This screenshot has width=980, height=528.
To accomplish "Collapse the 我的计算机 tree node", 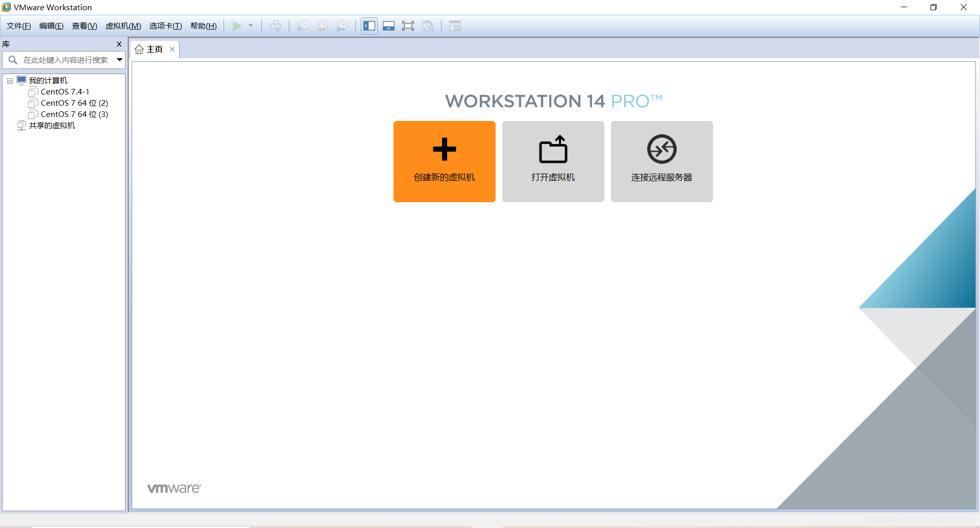I will coord(10,81).
